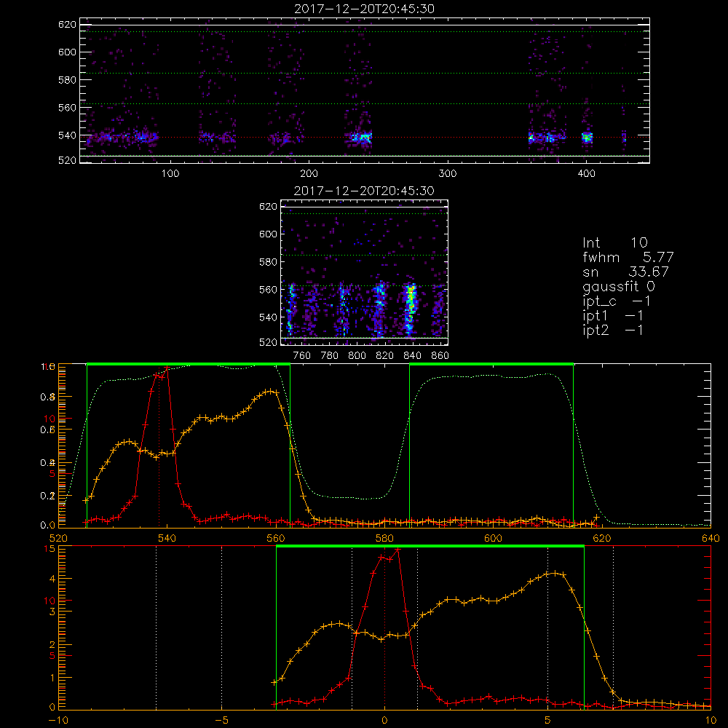This screenshot has height=728, width=728.
Task: Click x-axis label 600 of third plot
Action: [x=493, y=539]
